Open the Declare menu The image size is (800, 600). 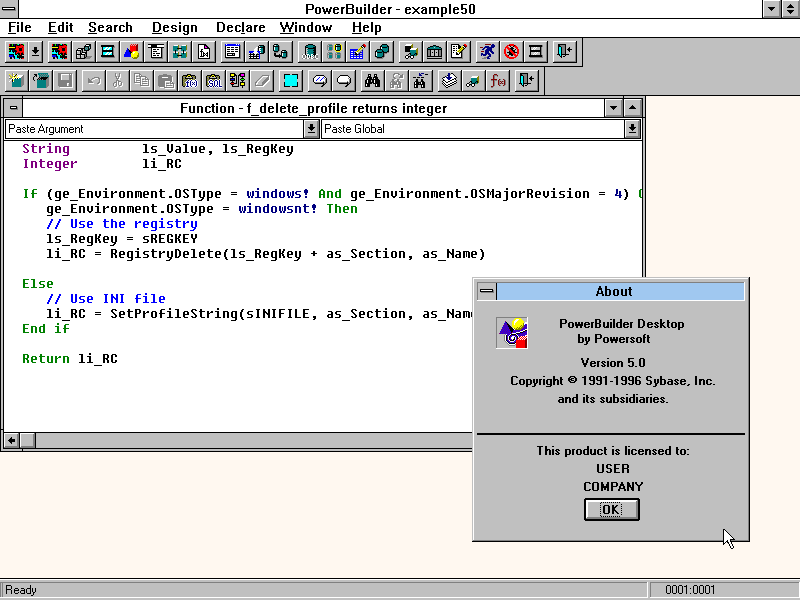click(x=241, y=28)
